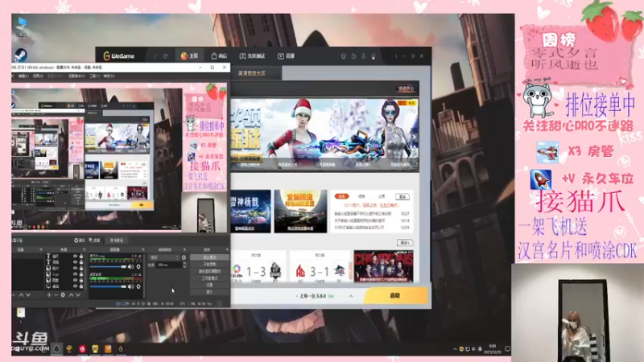The height and width of the screenshot is (362, 644).
Task: Open source settings gear in sources toolbar
Action: (63, 294)
